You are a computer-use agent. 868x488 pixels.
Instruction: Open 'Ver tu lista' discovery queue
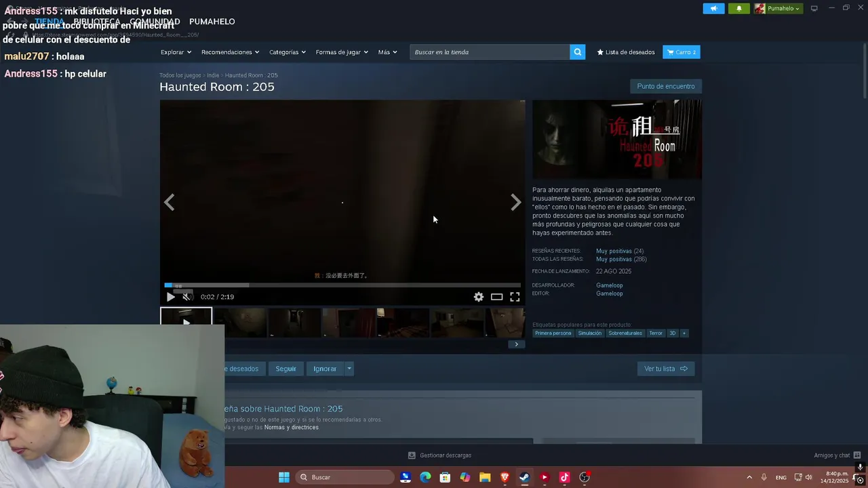coord(666,369)
